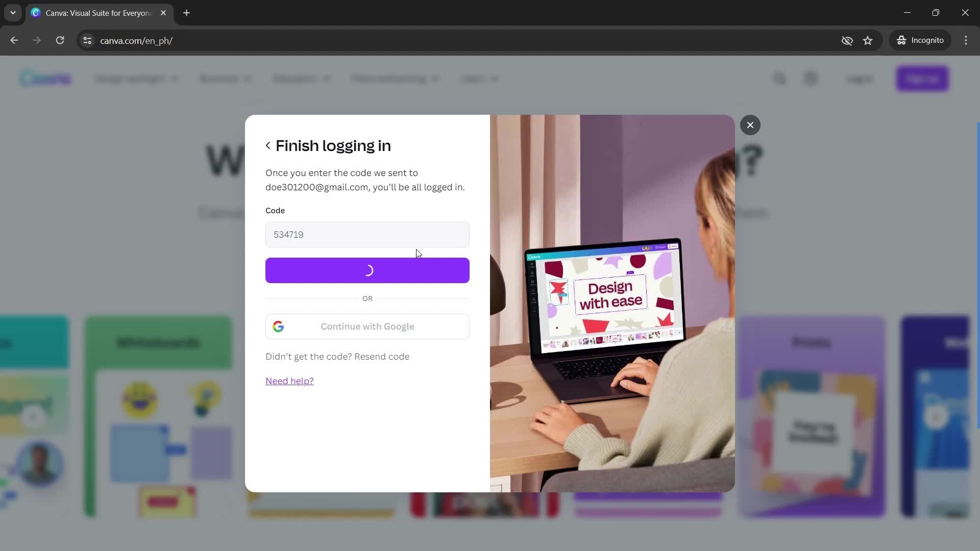The height and width of the screenshot is (551, 980).
Task: Click the incognito mode icon
Action: click(x=902, y=40)
